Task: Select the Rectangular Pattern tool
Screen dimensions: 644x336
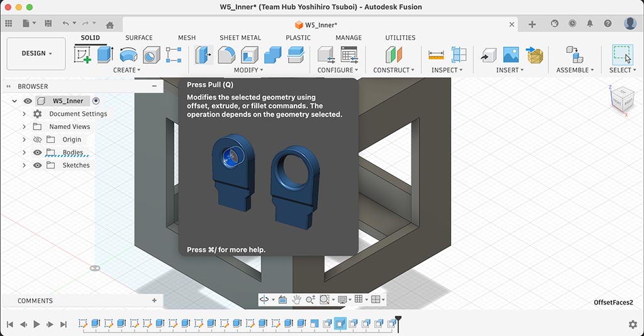Action: [x=174, y=55]
